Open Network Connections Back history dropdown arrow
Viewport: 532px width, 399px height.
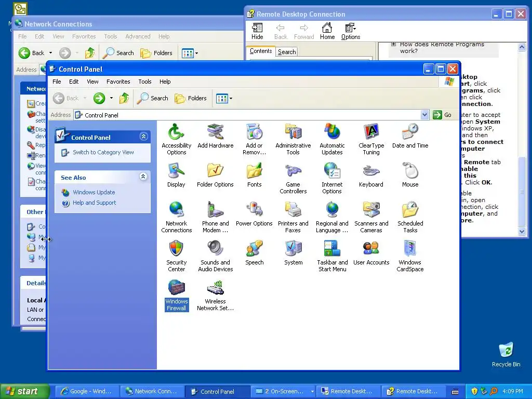click(50, 53)
